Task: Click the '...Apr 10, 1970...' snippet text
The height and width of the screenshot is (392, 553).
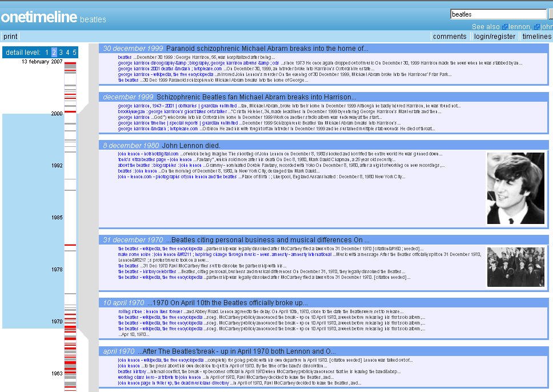Action: click(x=134, y=334)
